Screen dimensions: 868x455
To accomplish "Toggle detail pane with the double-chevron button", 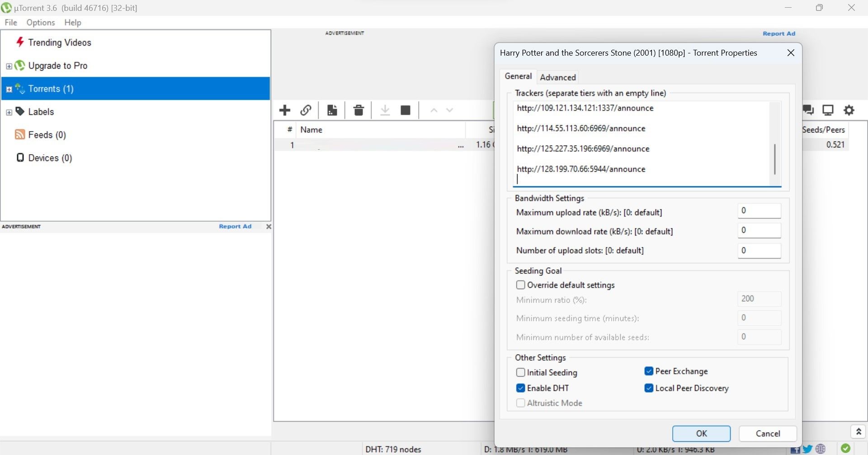I will [859, 431].
